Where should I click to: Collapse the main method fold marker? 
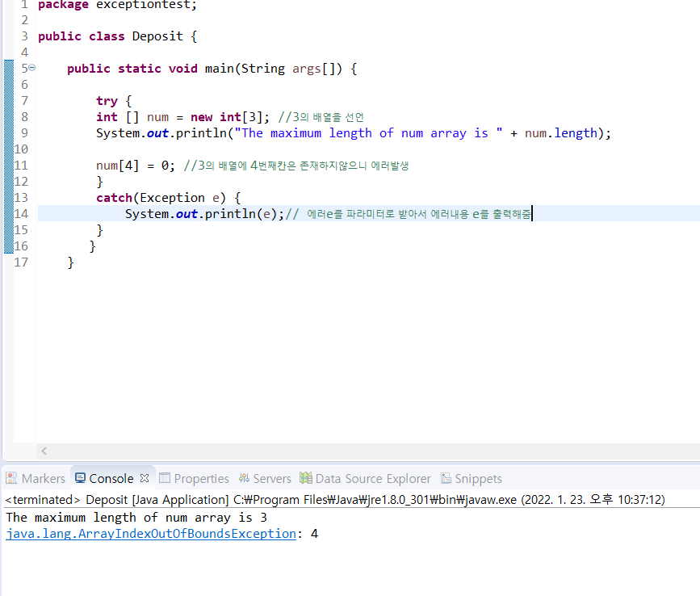pyautogui.click(x=32, y=68)
